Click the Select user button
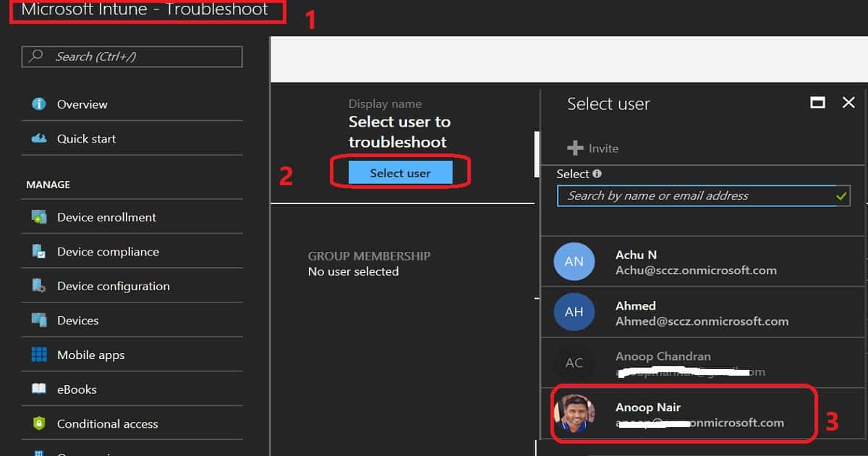868x456 pixels. (x=400, y=173)
